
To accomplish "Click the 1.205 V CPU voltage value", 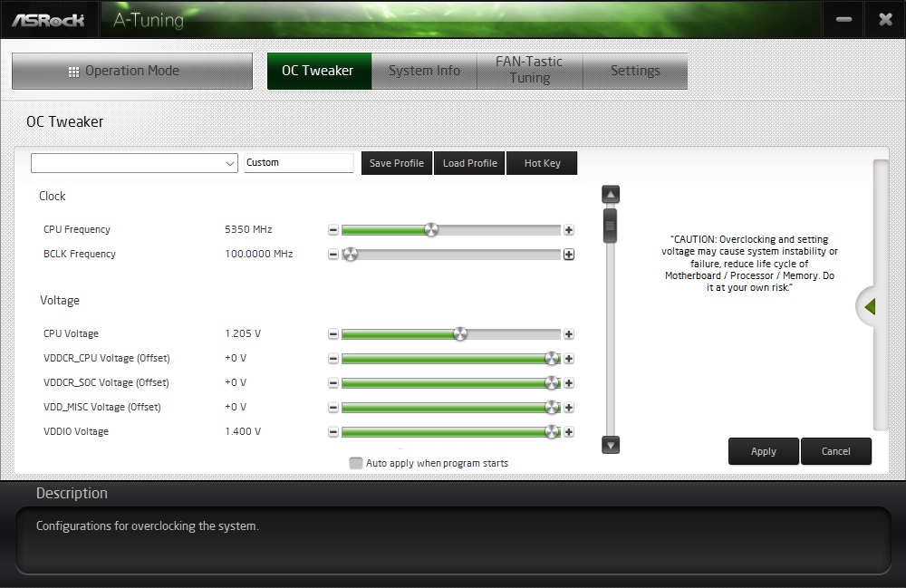I will [243, 333].
